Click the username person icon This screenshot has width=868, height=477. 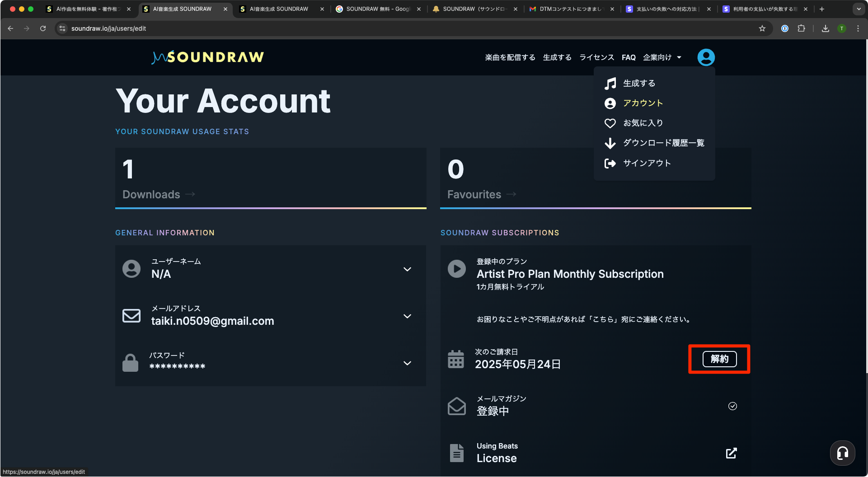[x=131, y=269]
